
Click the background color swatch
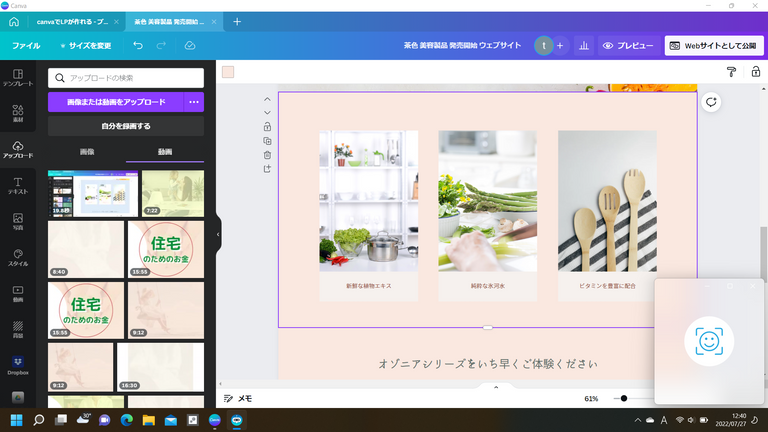pyautogui.click(x=228, y=72)
